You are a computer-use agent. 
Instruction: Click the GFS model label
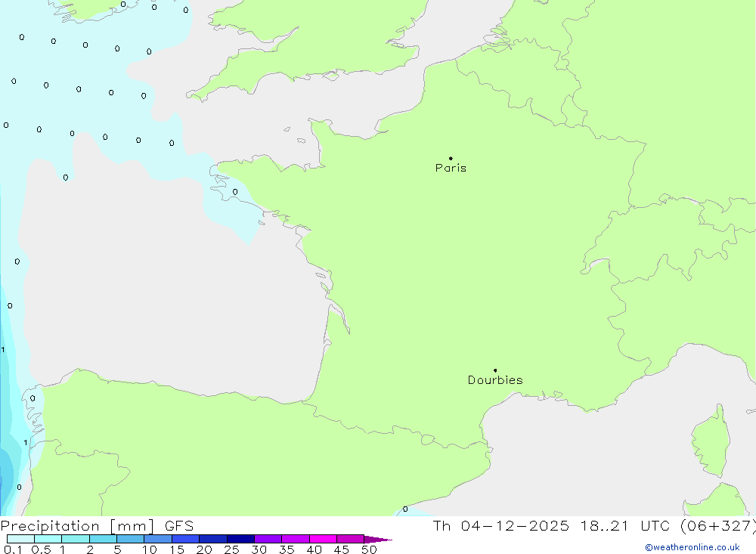(179, 525)
